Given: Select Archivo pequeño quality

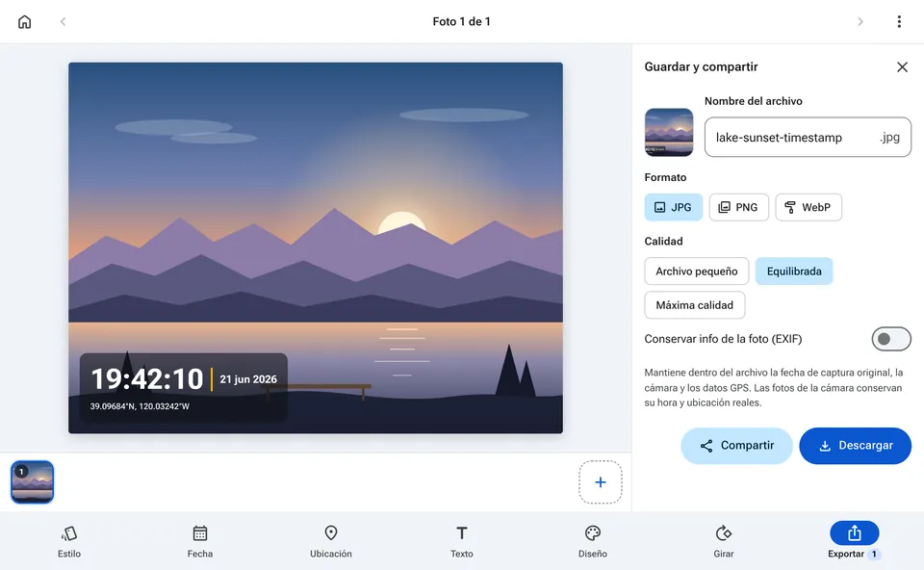Looking at the screenshot, I should coord(697,272).
